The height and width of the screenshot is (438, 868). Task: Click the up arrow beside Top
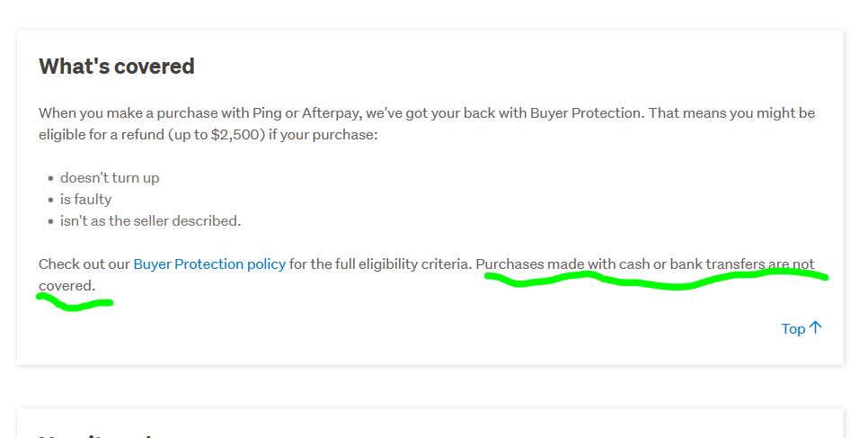click(816, 328)
